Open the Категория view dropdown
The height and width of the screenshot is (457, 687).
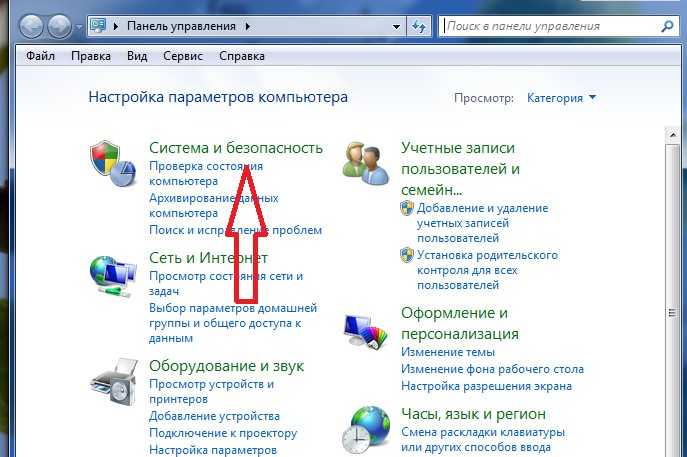[x=561, y=98]
